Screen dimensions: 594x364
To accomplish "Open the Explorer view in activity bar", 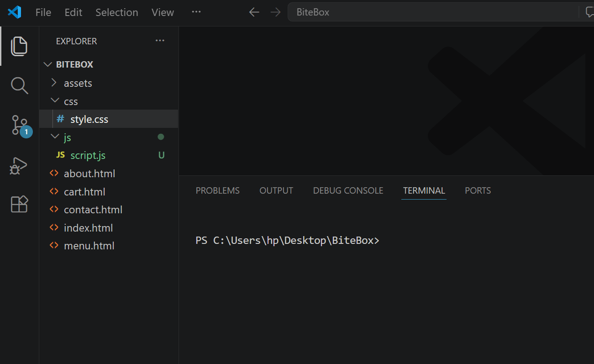I will pyautogui.click(x=19, y=46).
